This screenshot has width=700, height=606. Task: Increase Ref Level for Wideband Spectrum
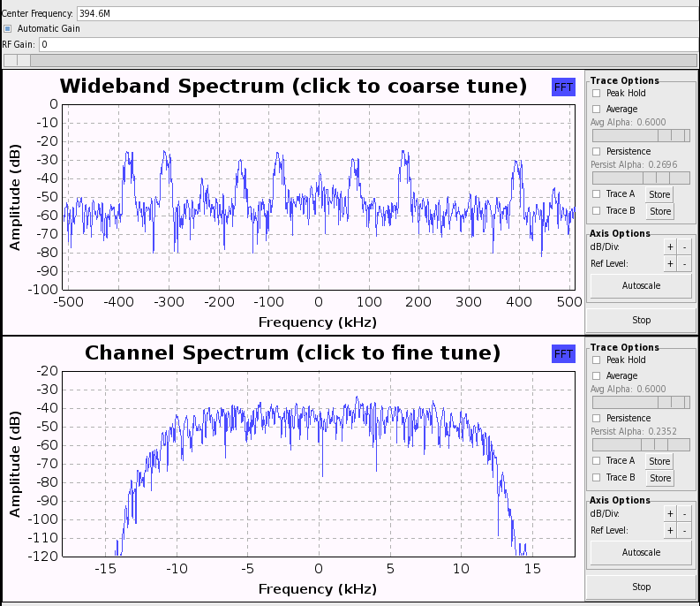(670, 263)
